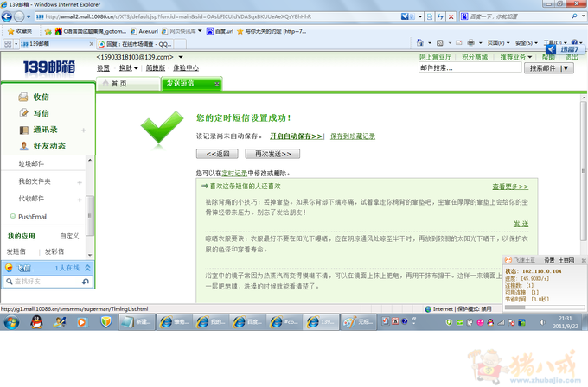Viewport: 588px width, 387px height.
Task: Click the Fetion refresh icon beside friend search
Action: click(86, 282)
